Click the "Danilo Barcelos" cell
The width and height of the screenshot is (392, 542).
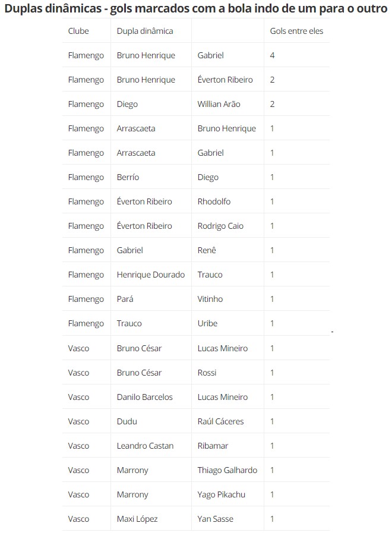click(x=145, y=397)
